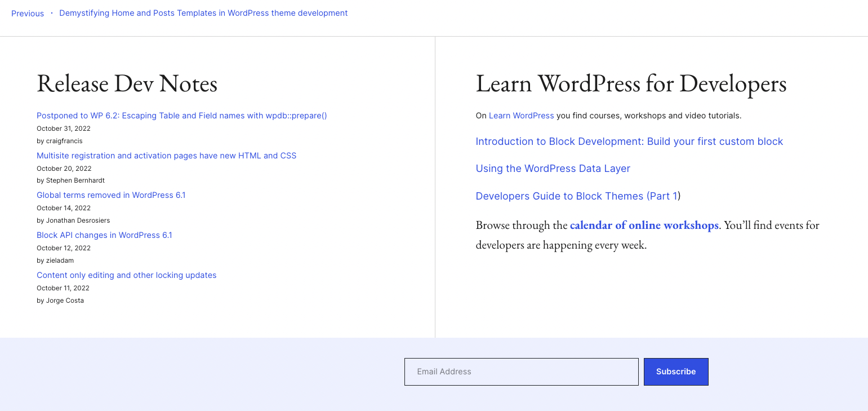Open Using the WordPress Data Layer tutorial
Image resolution: width=868 pixels, height=411 pixels.
[553, 169]
